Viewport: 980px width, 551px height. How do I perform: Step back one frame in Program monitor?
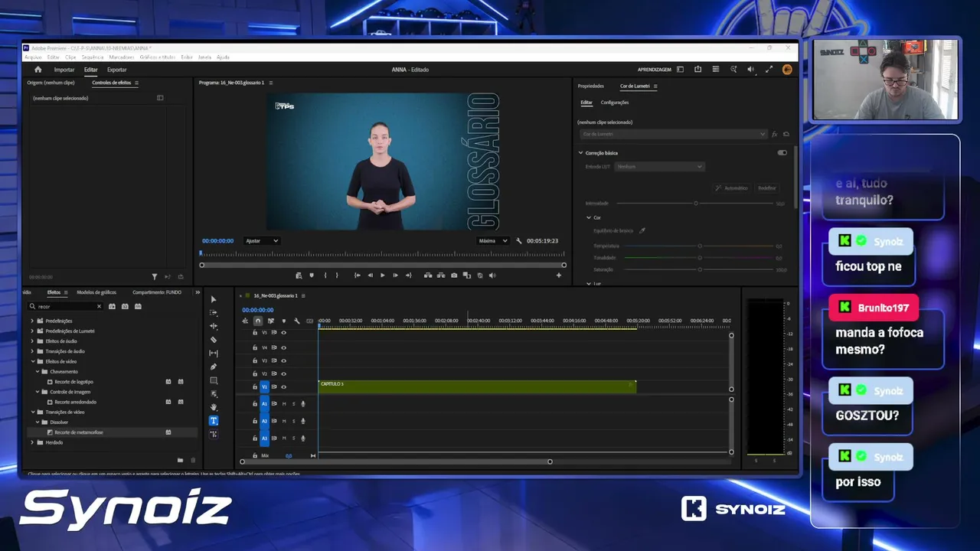click(371, 275)
